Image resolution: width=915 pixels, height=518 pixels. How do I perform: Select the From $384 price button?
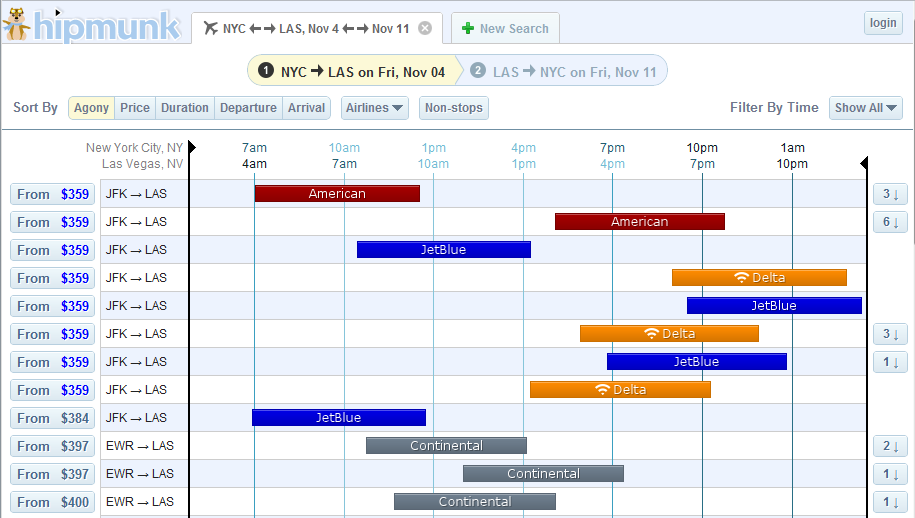pos(53,418)
